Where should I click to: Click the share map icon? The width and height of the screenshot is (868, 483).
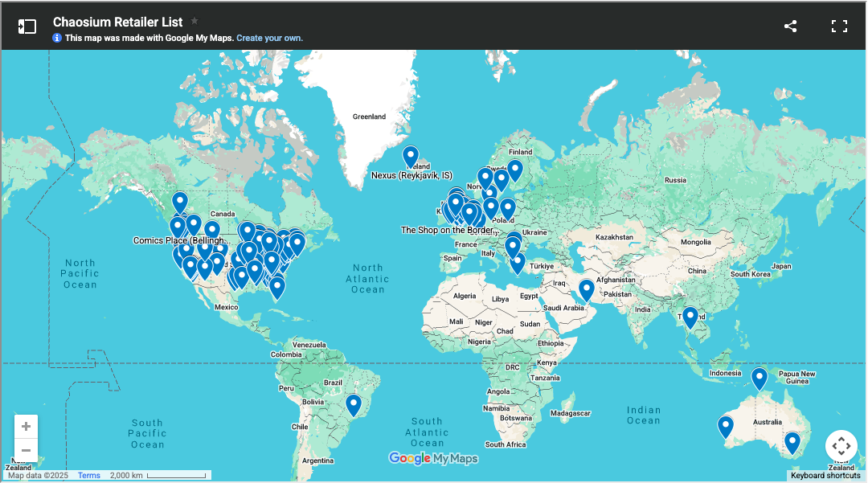pos(790,27)
